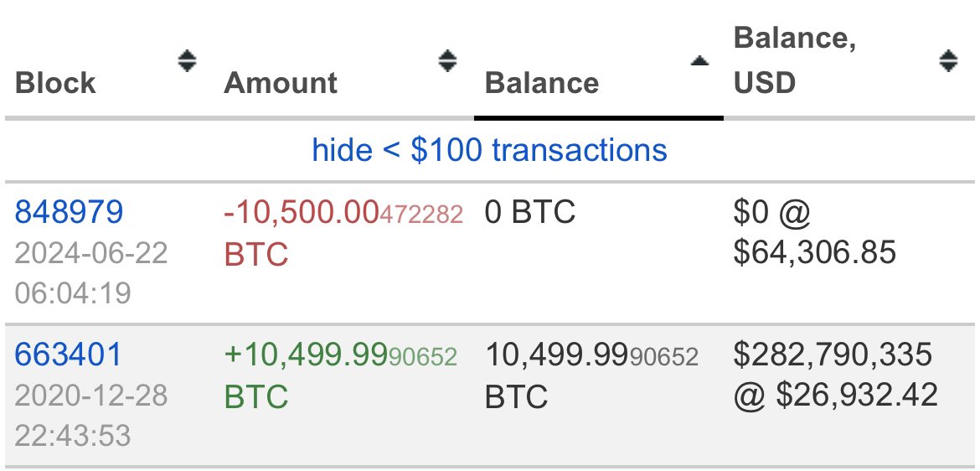Select the Block column header label
Screen dimensions: 980x471
tap(55, 83)
